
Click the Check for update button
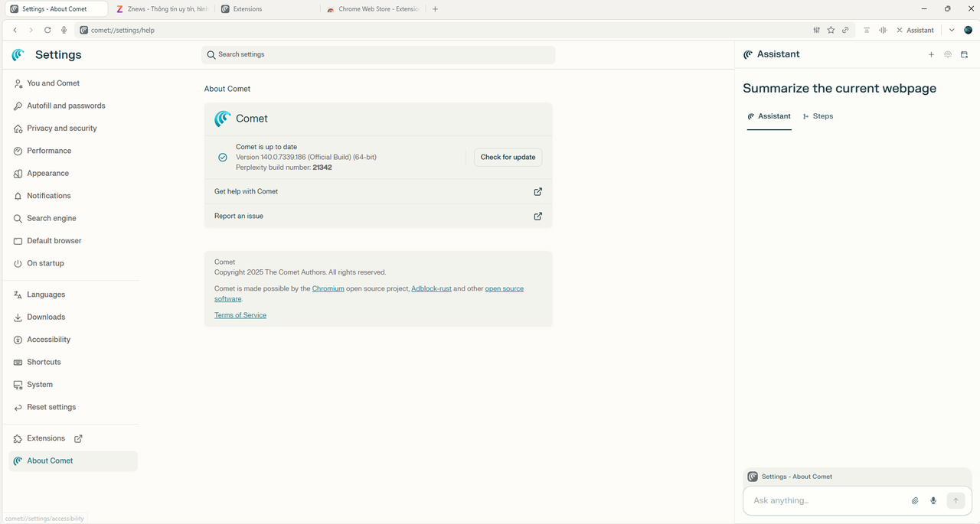508,157
